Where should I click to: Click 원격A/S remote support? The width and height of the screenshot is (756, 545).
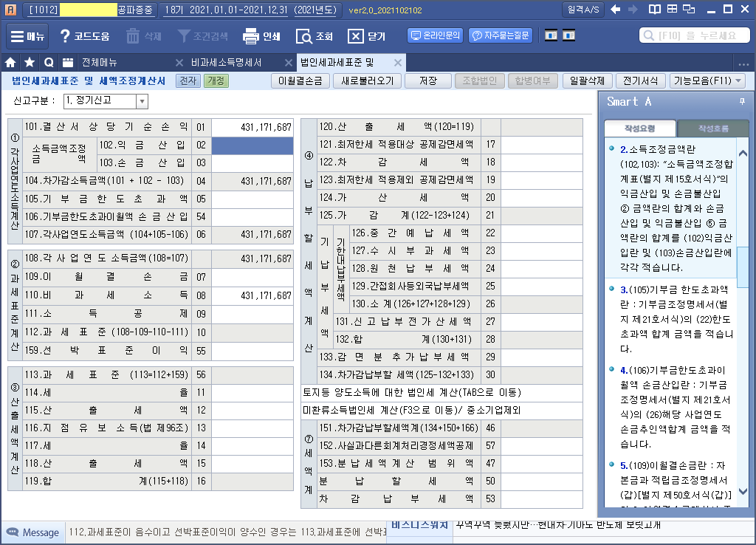pos(583,10)
